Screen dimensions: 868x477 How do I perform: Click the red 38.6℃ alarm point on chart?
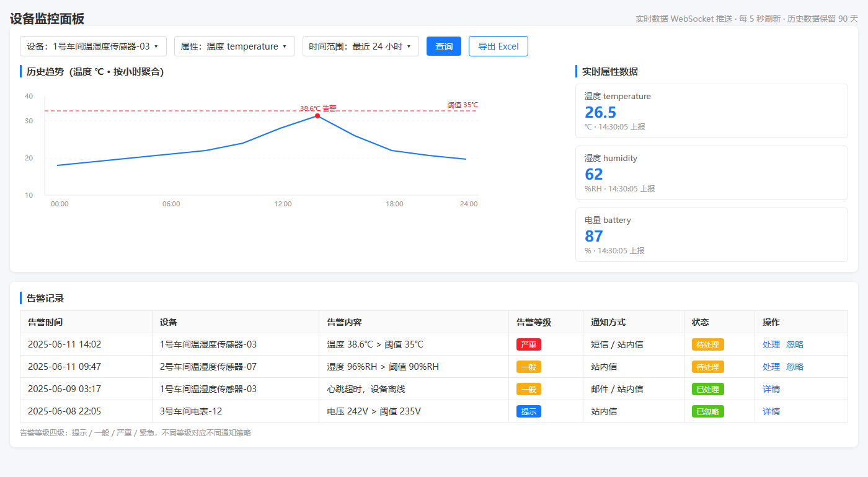[317, 116]
